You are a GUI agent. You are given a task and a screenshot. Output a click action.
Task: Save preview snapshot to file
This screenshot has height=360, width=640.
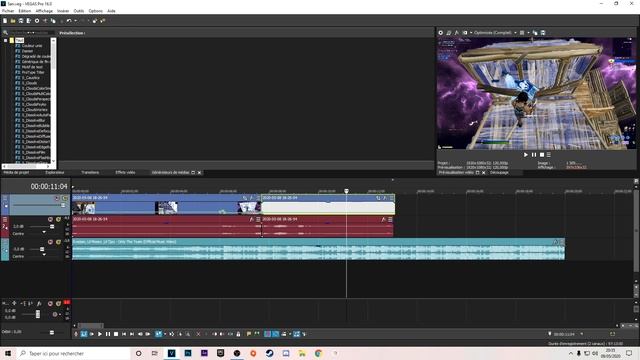(x=543, y=33)
